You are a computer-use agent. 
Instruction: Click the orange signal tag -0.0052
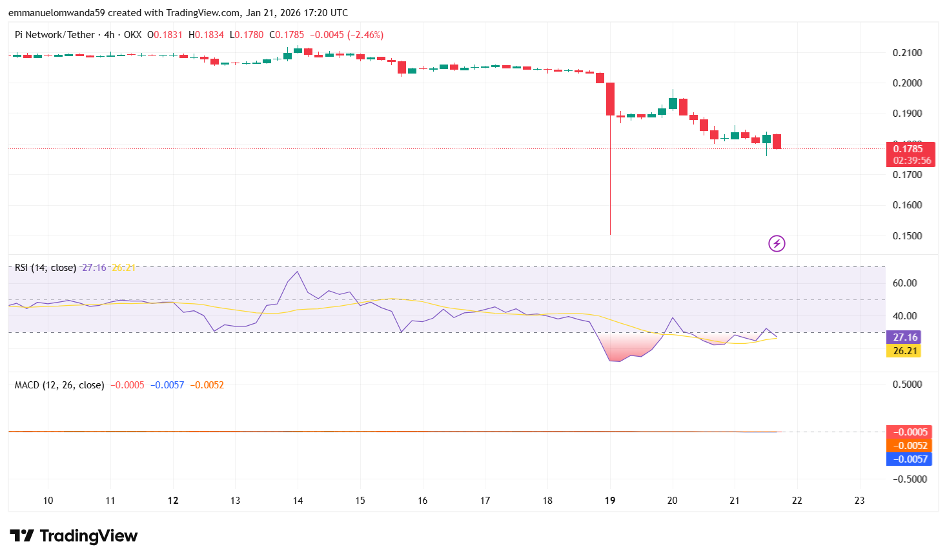coord(909,446)
